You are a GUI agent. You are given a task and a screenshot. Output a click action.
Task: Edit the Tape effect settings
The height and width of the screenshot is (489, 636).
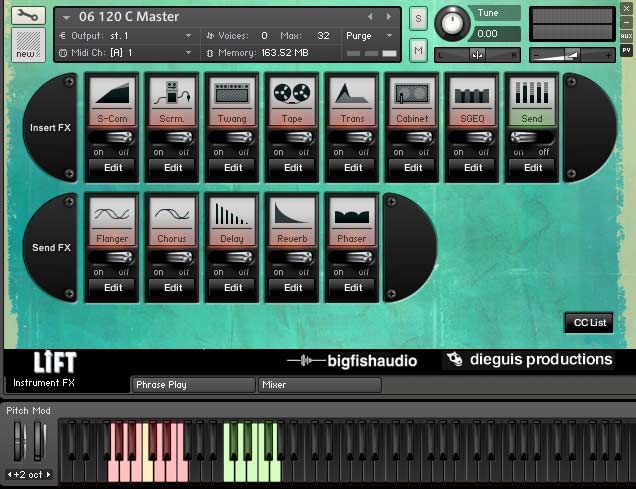tap(292, 168)
